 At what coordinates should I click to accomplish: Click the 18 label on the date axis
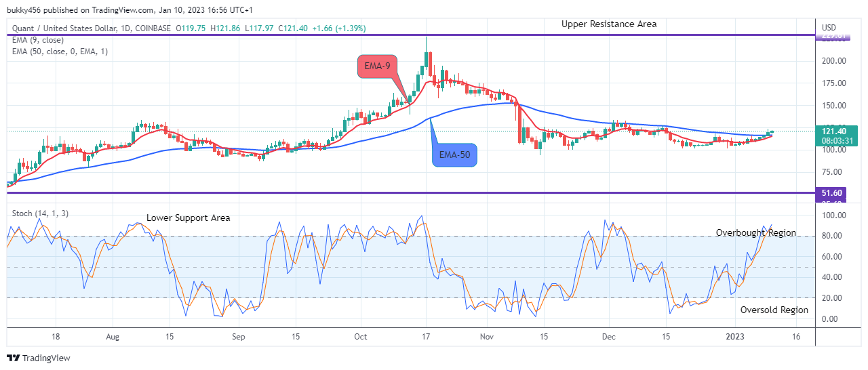click(56, 336)
